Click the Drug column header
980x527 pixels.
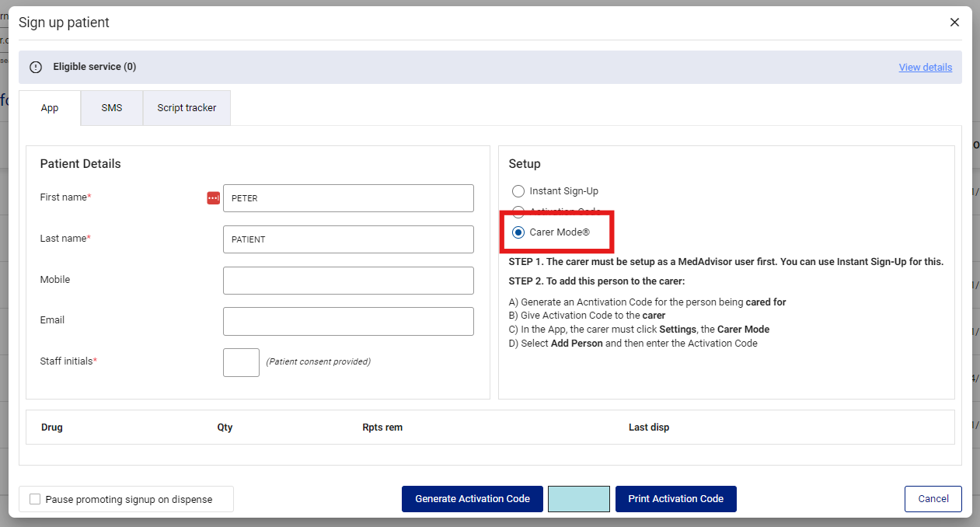click(52, 428)
